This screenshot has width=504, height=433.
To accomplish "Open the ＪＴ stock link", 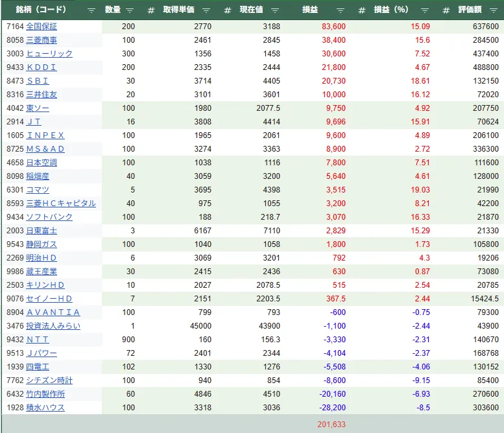I will [34, 122].
